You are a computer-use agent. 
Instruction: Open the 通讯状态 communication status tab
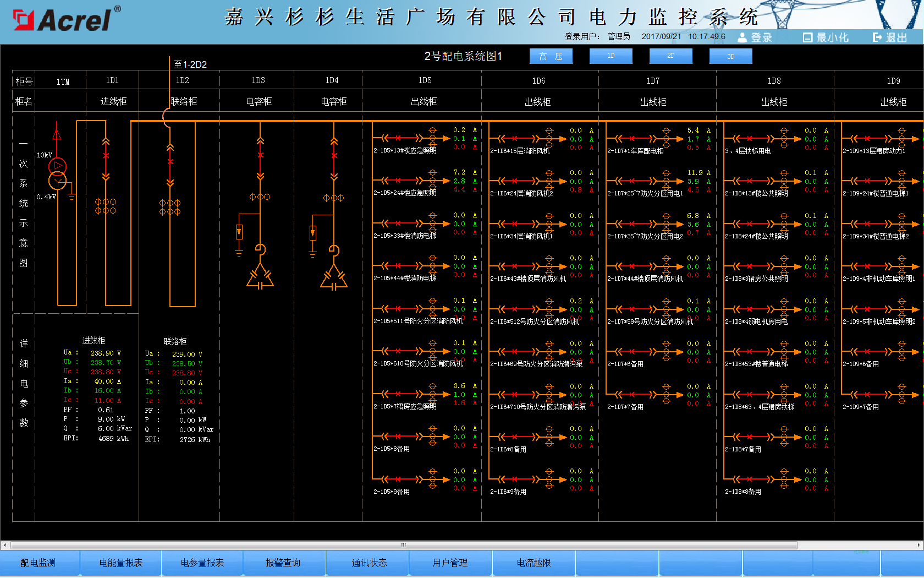(x=369, y=563)
